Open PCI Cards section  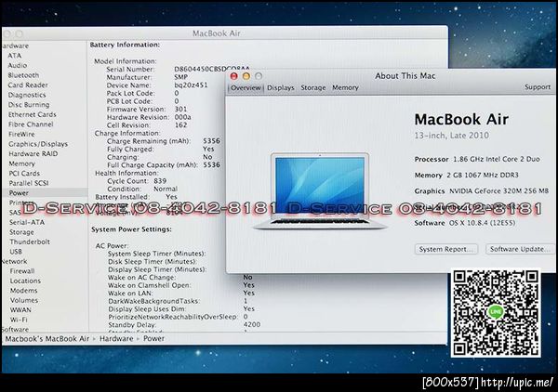[x=24, y=174]
